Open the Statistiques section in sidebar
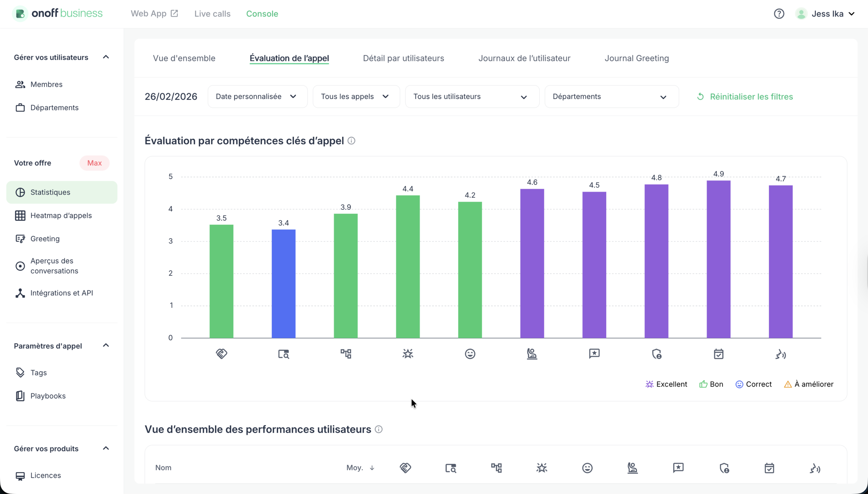Image resolution: width=868 pixels, height=494 pixels. tap(50, 192)
